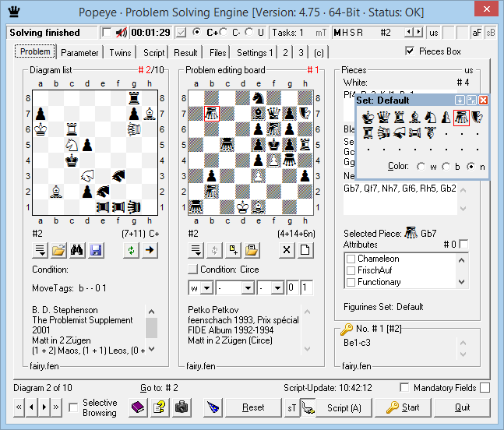Click the Reset button
The height and width of the screenshot is (430, 504).
coord(253,407)
